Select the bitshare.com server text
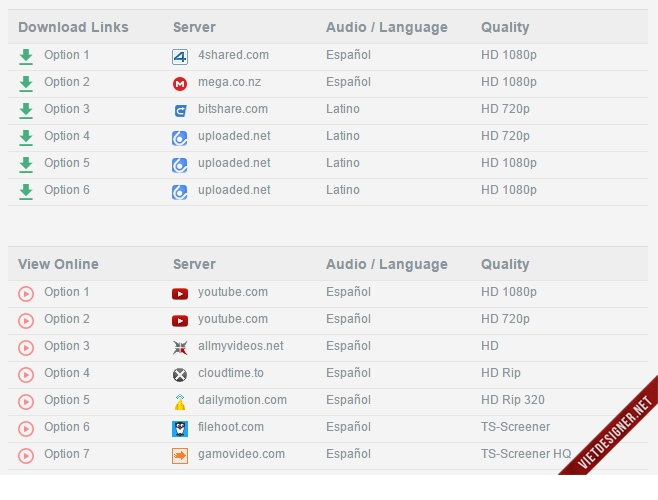Image resolution: width=658 pixels, height=500 pixels. tap(233, 109)
